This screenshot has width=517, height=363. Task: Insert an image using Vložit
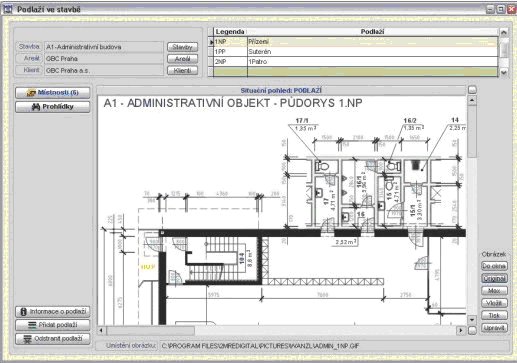coord(494,303)
